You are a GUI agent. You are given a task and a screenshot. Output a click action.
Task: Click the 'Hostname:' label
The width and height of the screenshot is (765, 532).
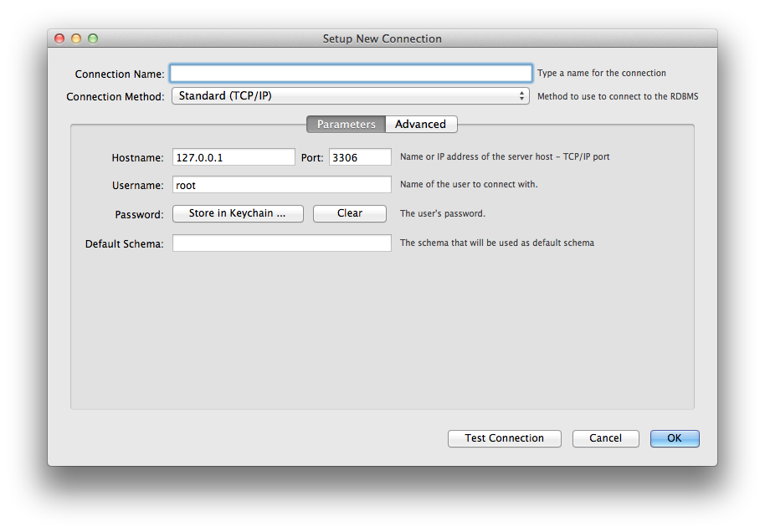(x=137, y=158)
